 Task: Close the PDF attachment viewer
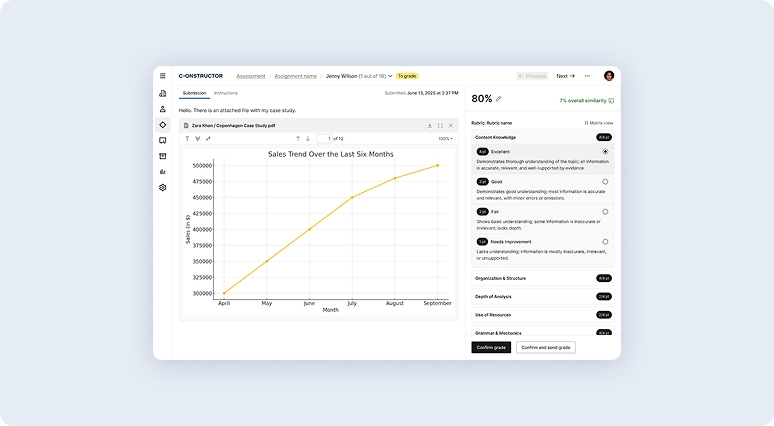[450, 126]
